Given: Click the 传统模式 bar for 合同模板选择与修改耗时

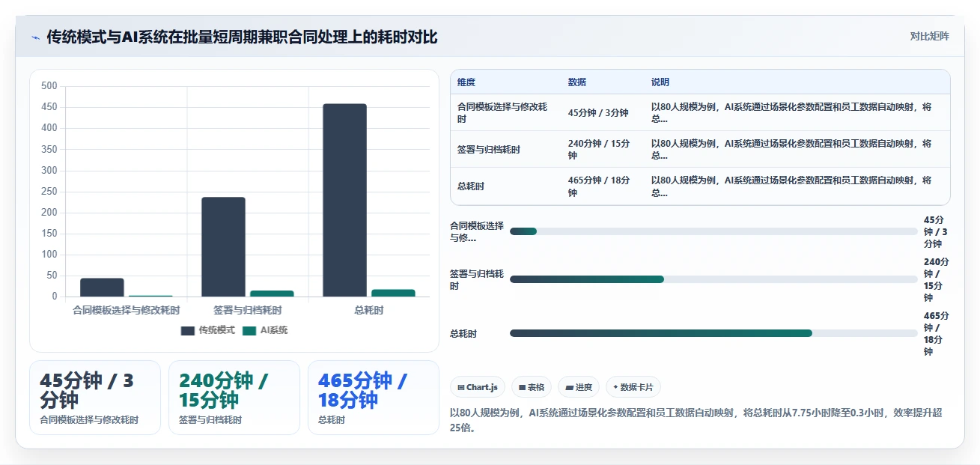Looking at the screenshot, I should click(x=102, y=288).
